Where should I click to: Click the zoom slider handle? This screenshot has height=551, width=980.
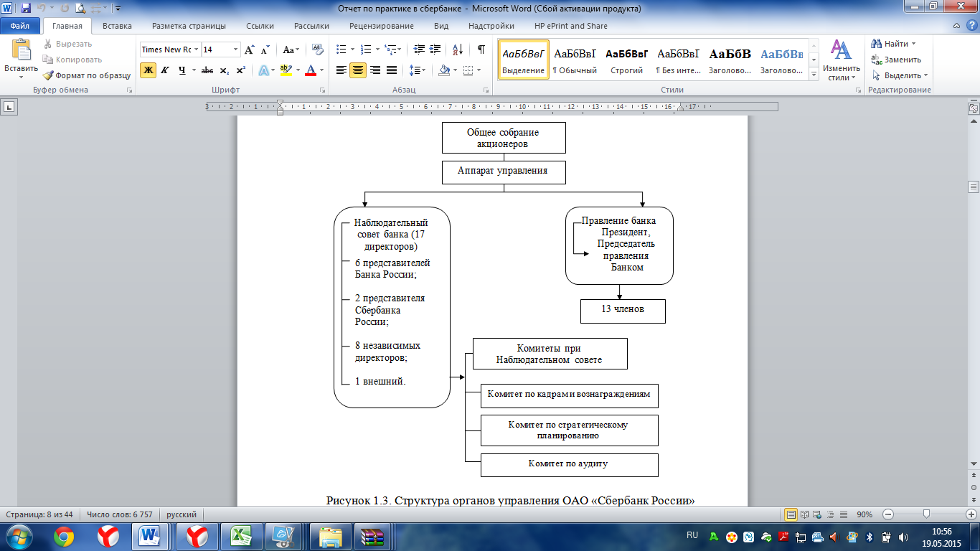click(x=927, y=514)
